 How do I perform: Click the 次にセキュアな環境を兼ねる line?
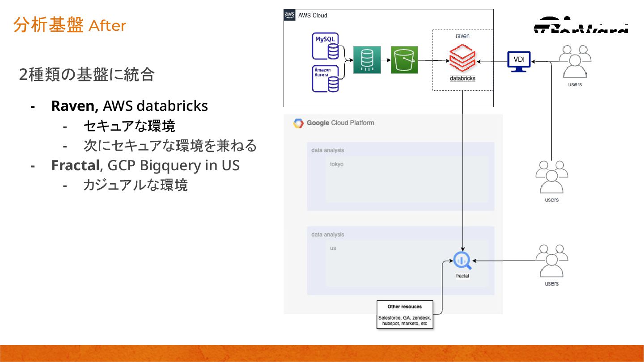[170, 146]
